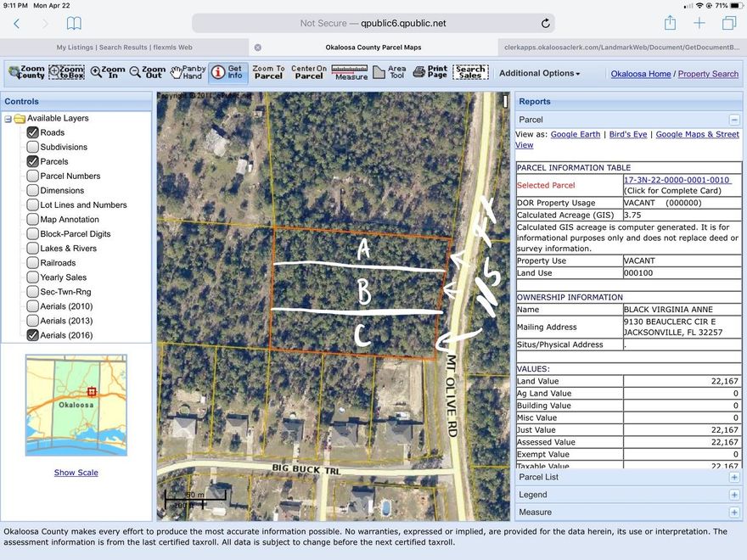Viewport: 747px width, 560px height.
Task: Select the Zoom to Box tool
Action: tap(67, 73)
